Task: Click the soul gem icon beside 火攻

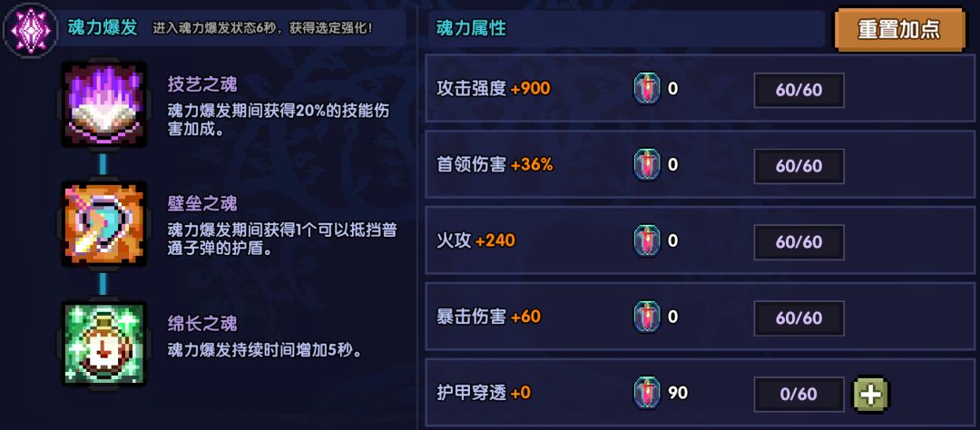Action: coord(647,241)
